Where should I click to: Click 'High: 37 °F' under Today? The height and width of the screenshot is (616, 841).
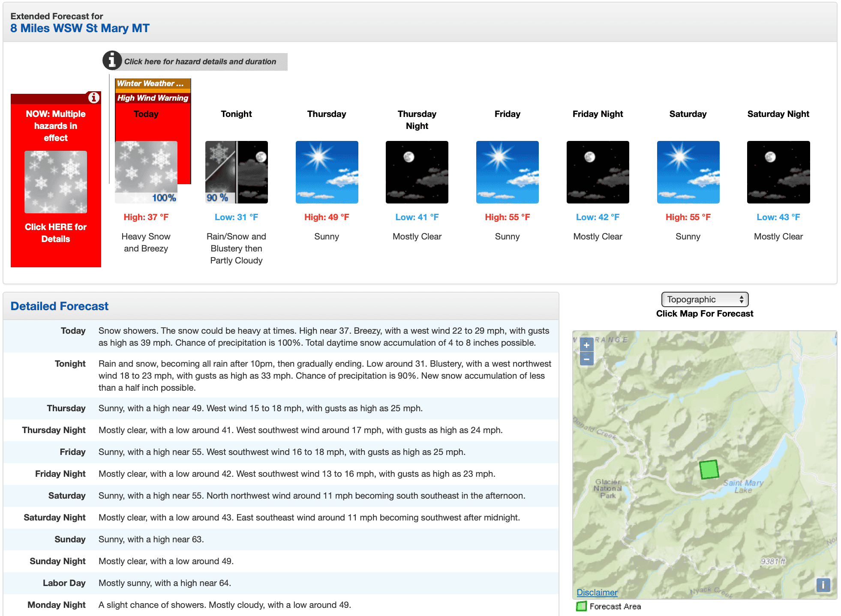tap(146, 217)
